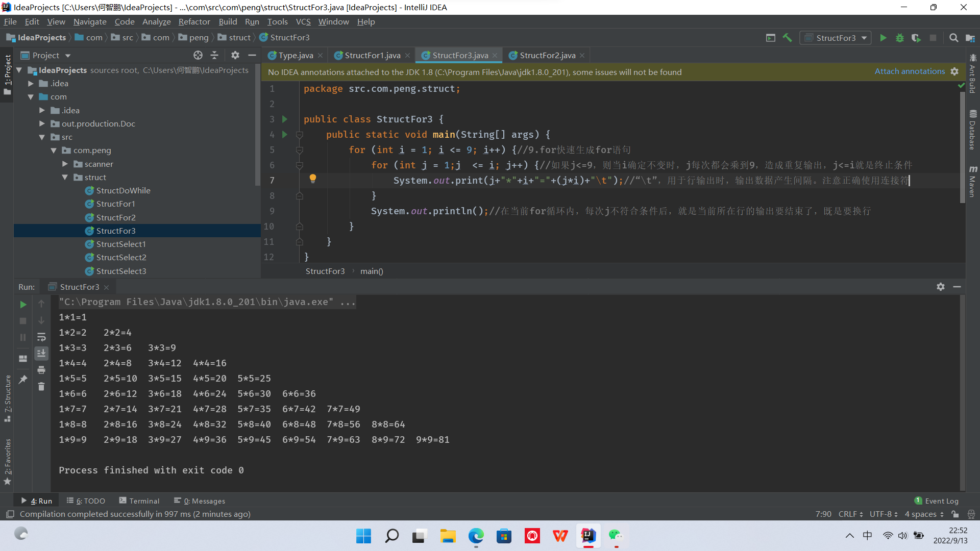Switch to StructFor1.java tab
Image resolution: width=980 pixels, height=551 pixels.
(372, 55)
